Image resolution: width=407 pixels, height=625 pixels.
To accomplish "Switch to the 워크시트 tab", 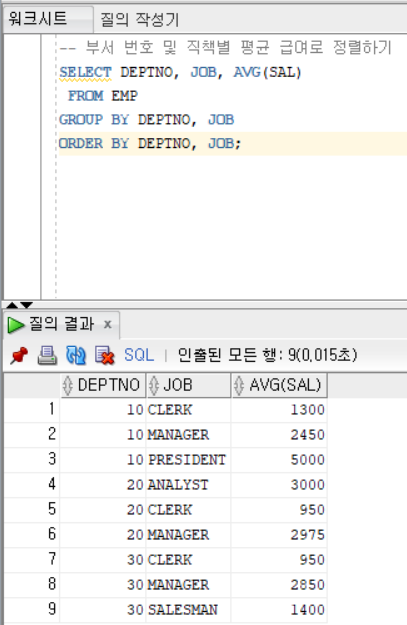I will (x=47, y=19).
